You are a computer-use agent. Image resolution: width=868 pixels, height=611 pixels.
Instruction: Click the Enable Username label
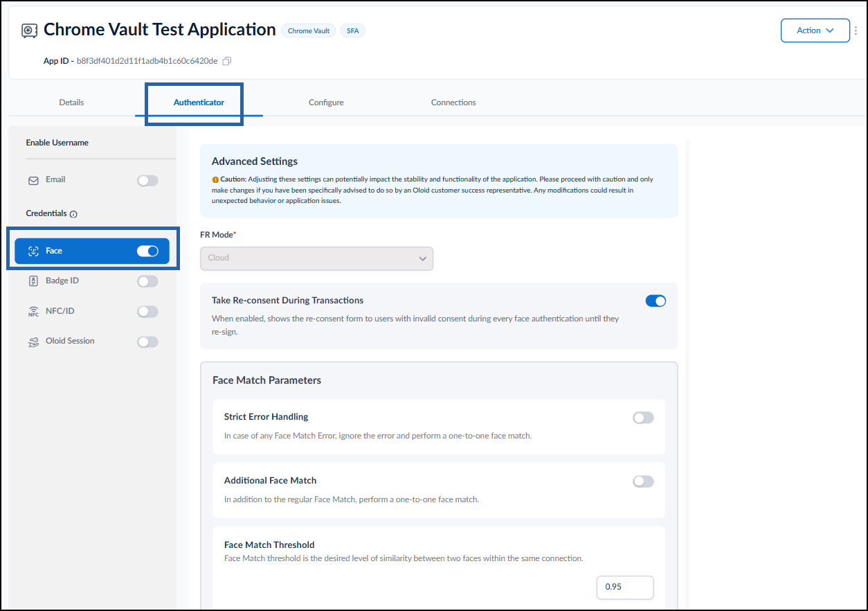[x=57, y=143]
